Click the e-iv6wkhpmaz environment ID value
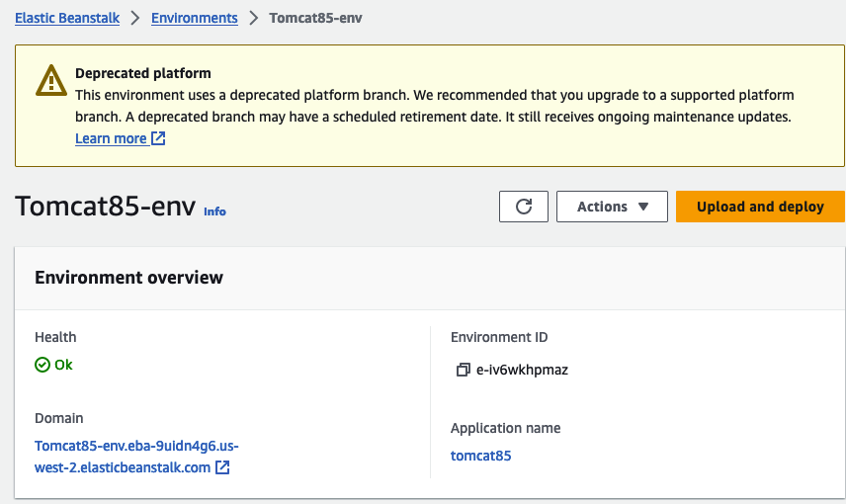This screenshot has width=846, height=504. (x=522, y=370)
